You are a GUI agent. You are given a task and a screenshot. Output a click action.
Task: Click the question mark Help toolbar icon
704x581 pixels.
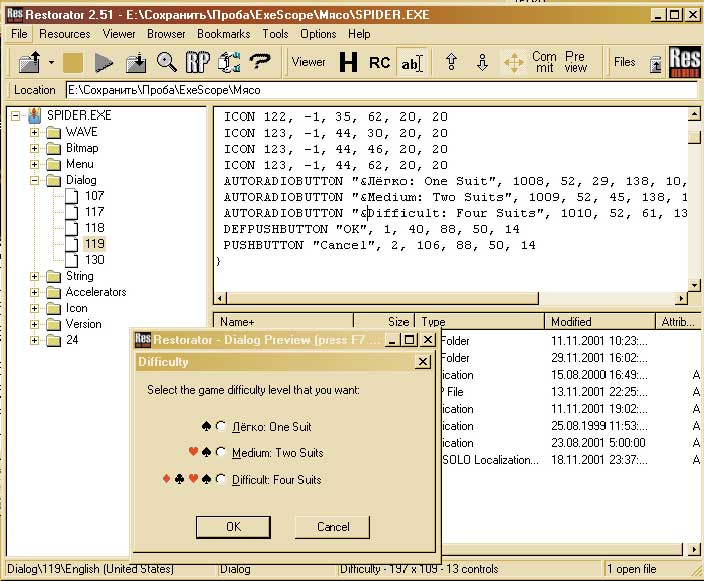click(x=260, y=61)
